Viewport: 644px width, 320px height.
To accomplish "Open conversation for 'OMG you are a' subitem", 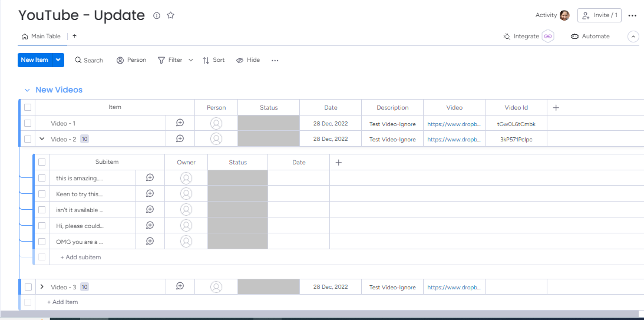I will [150, 241].
